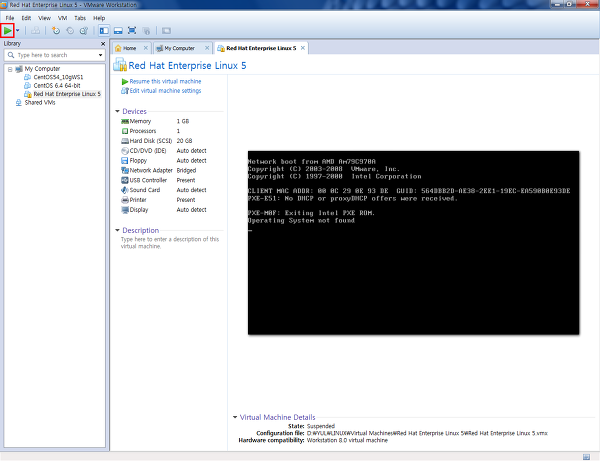Click the status bar icon at bottom right
The height and width of the screenshot is (461, 600).
pos(586,457)
